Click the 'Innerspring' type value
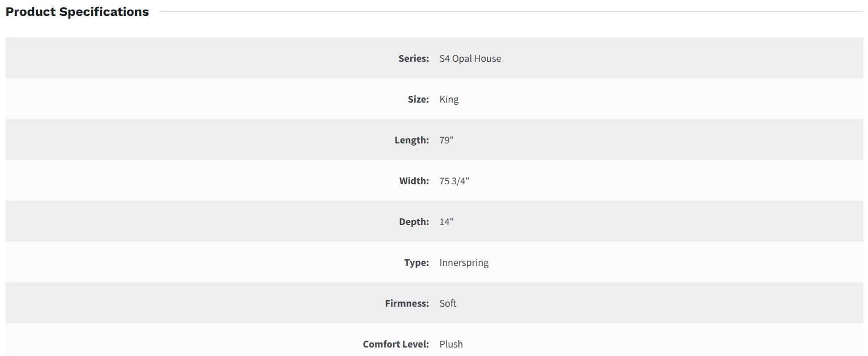The width and height of the screenshot is (868, 356). [x=464, y=262]
